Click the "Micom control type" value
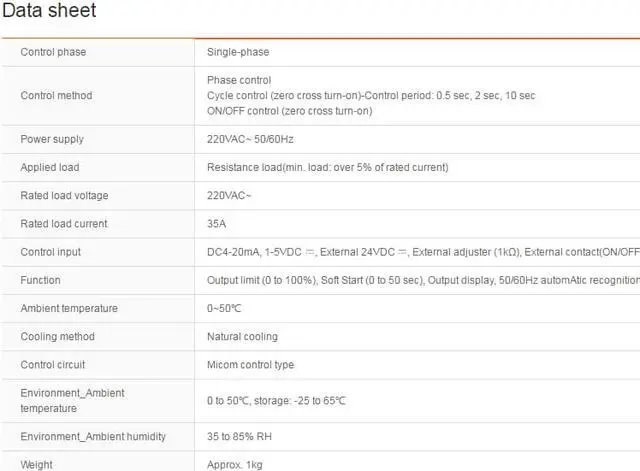This screenshot has width=640, height=471. click(250, 365)
